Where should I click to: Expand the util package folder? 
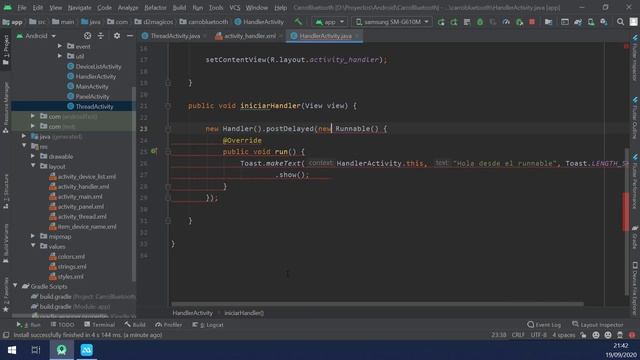pos(60,56)
